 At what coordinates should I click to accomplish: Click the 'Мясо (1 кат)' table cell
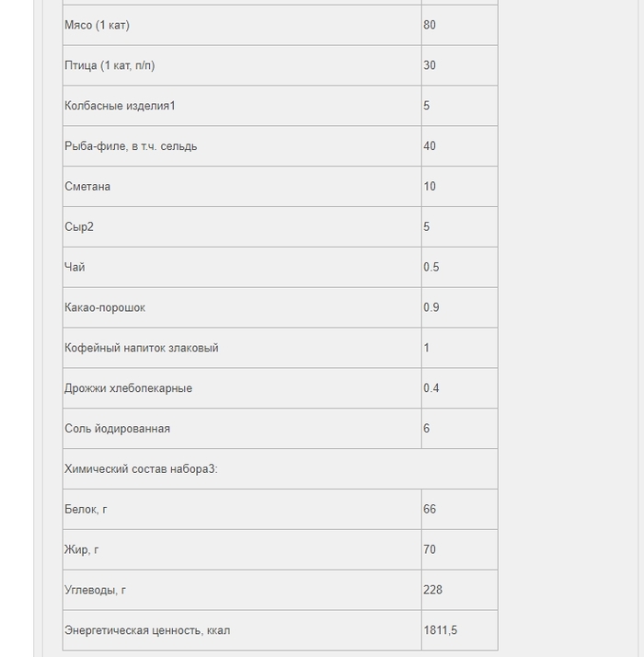[97, 25]
